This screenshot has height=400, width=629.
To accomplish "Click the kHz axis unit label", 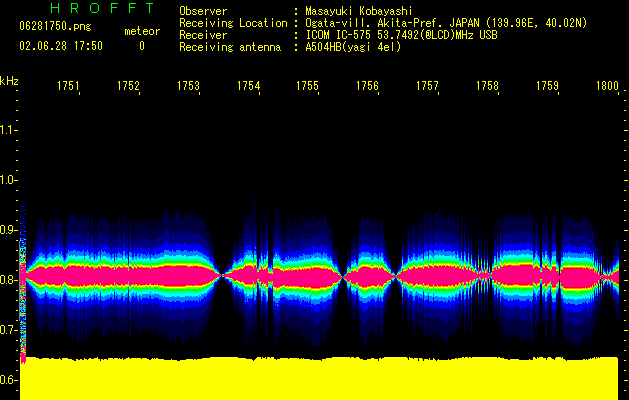I will tap(9, 81).
